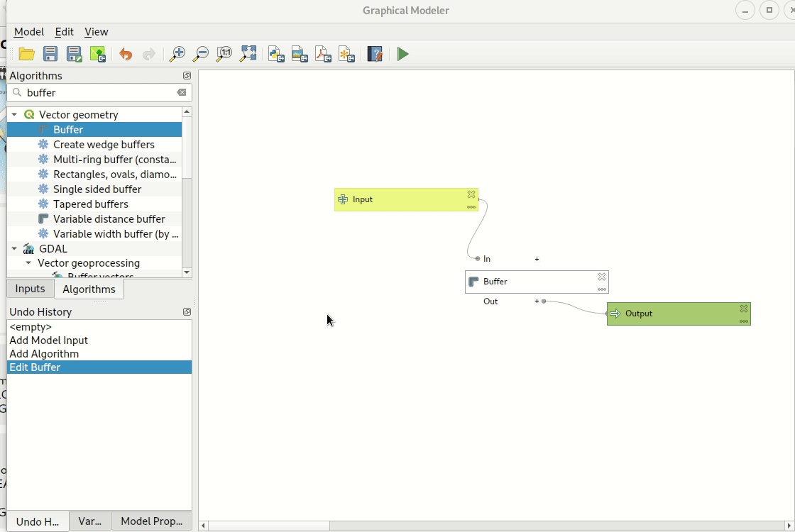Screen dimensions: 795x532
Task: Select Add Algorithm in Undo History
Action: point(44,354)
